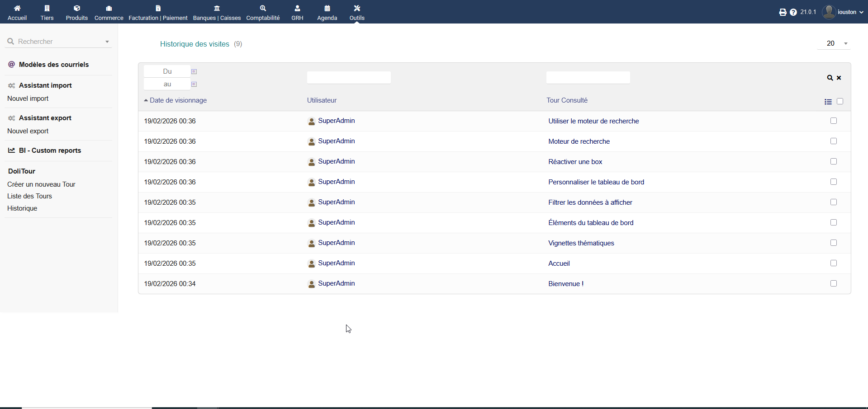Open the 20 rows-per-page dropdown
The image size is (868, 409).
834,43
